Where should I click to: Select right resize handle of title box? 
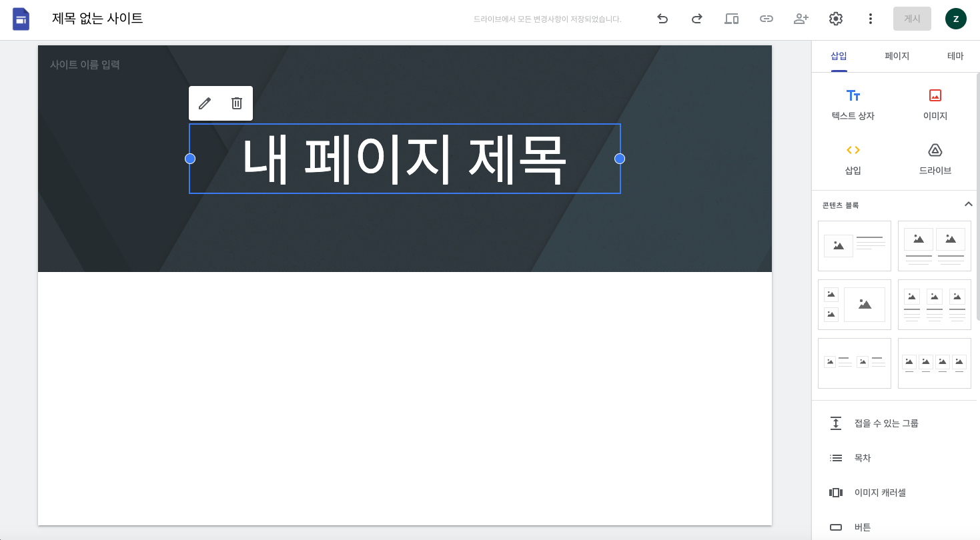(x=620, y=159)
